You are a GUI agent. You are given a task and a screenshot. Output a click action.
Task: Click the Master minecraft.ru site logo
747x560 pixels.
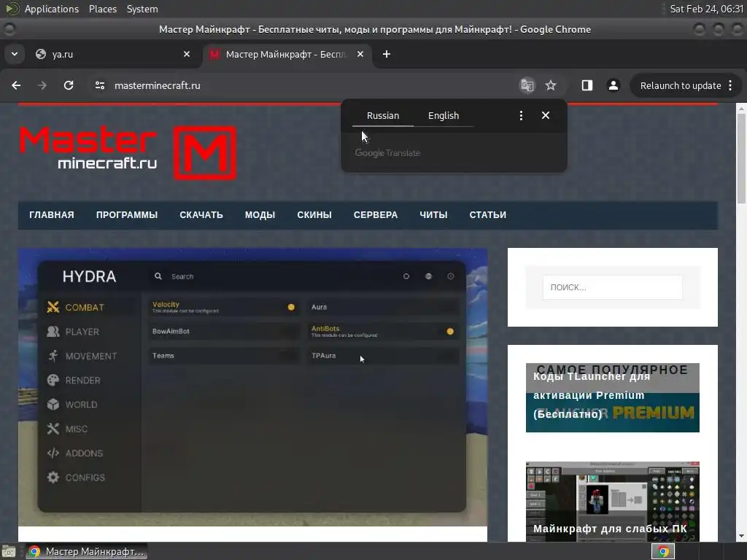[128, 152]
